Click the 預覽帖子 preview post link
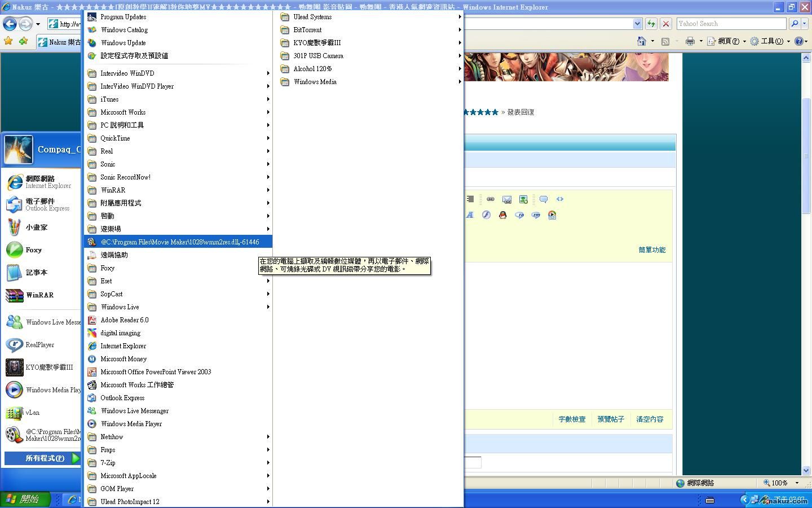The image size is (812, 508). [611, 419]
